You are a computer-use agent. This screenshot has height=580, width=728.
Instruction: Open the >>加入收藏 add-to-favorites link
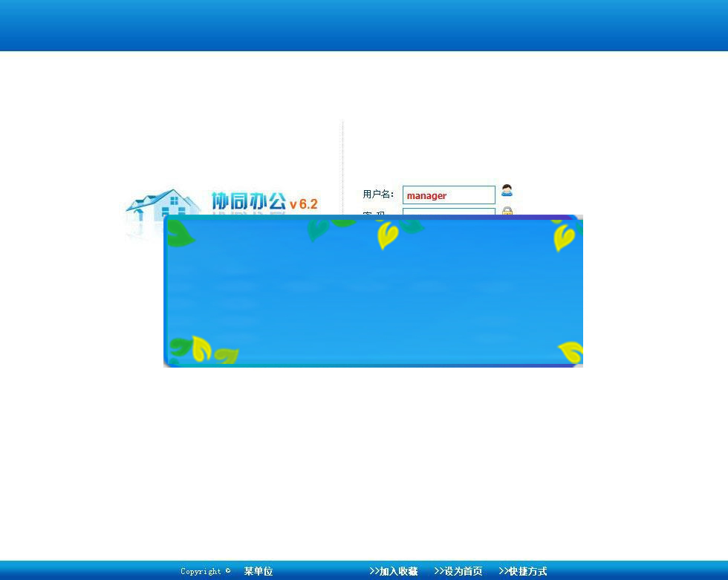tap(394, 572)
